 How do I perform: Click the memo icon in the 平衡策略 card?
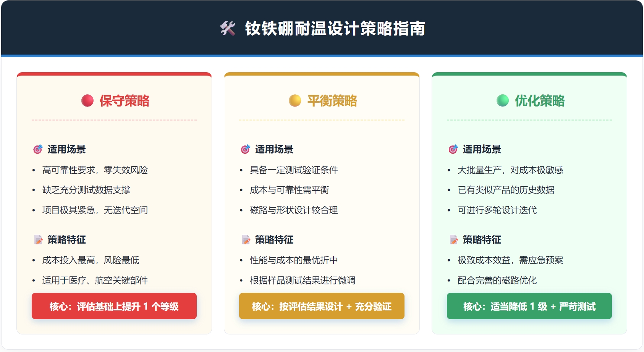pyautogui.click(x=246, y=240)
